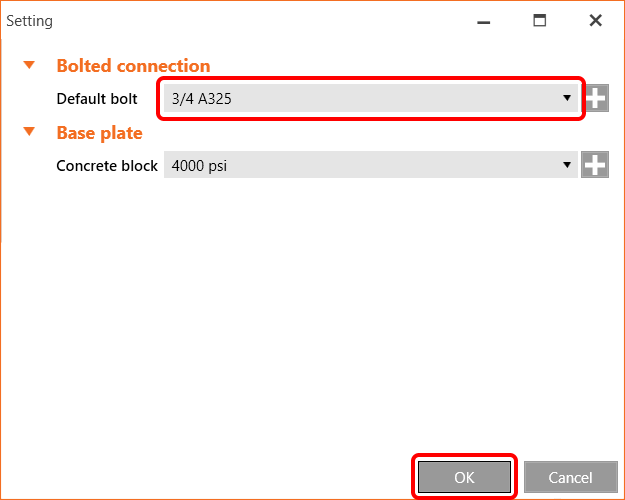This screenshot has height=500, width=625.
Task: Click the Default bolt field label
Action: pyautogui.click(x=97, y=99)
